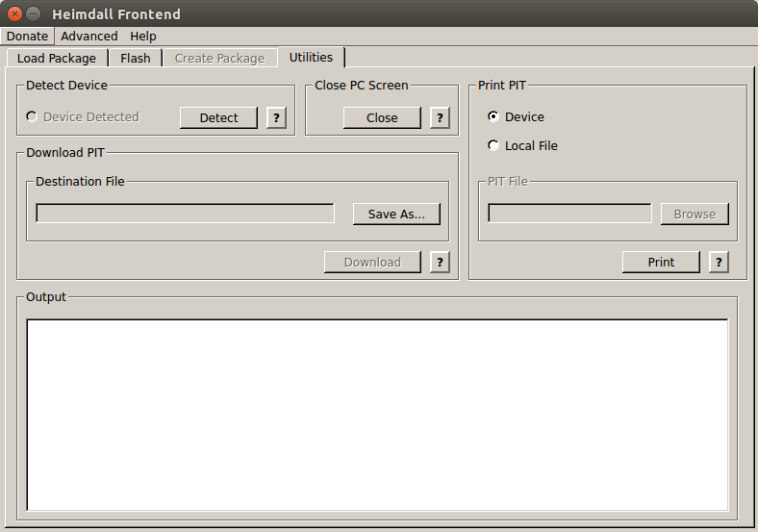Open help for Download PIT
This screenshot has width=758, height=532.
[440, 262]
